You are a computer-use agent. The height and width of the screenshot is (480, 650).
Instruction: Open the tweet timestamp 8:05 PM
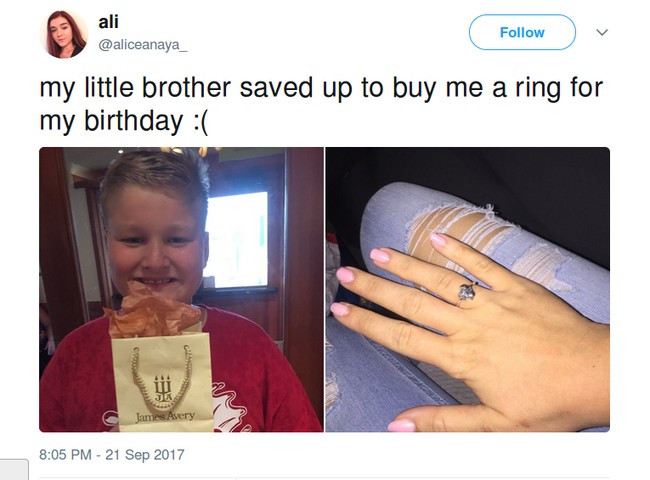click(x=65, y=455)
